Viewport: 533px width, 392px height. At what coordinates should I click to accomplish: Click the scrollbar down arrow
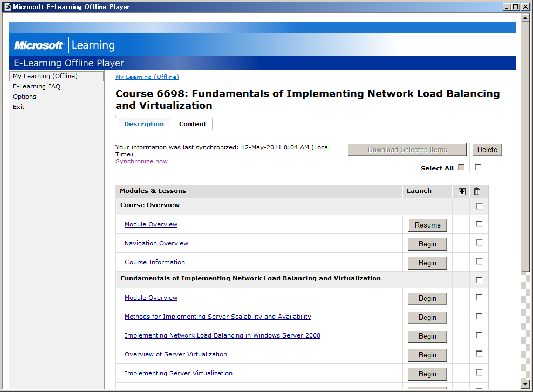(525, 385)
